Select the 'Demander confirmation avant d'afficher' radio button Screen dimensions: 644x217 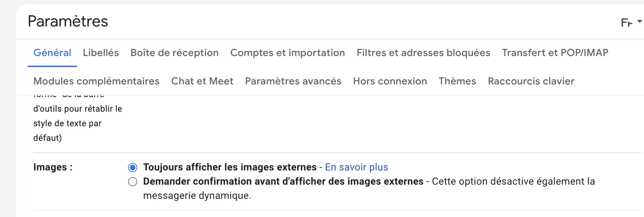coord(133,181)
